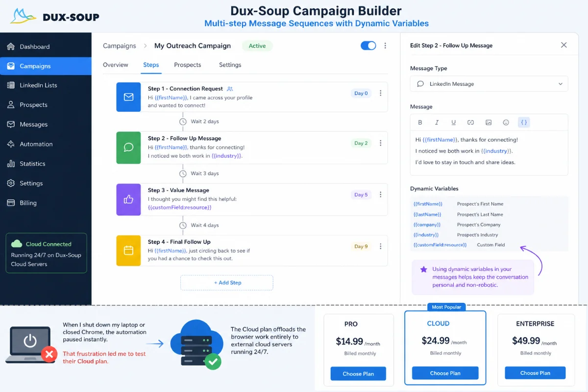Apply bold formatting in message editor
Screen dimensions: 588x392
click(x=420, y=122)
